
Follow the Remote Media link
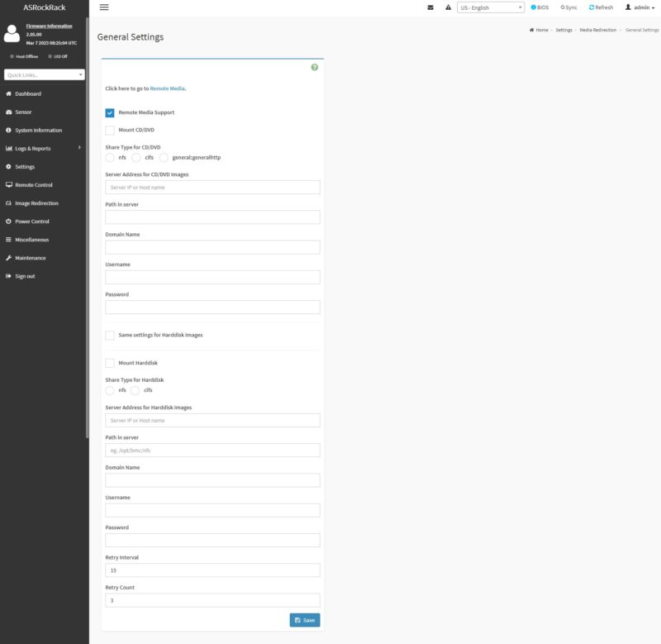coord(168,88)
